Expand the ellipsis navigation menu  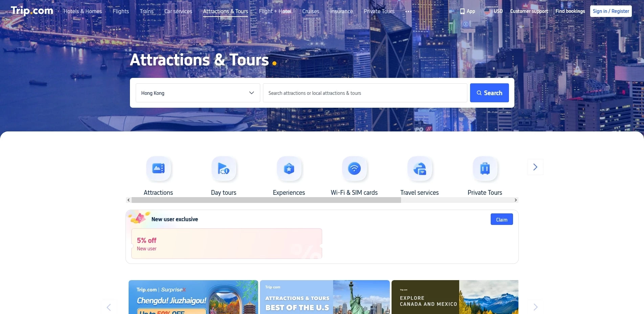point(408,11)
